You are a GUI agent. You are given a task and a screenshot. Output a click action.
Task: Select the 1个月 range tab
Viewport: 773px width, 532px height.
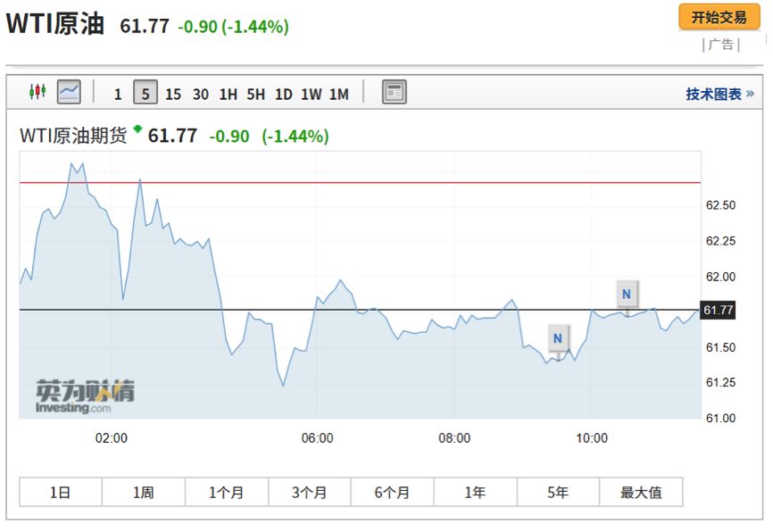point(226,492)
